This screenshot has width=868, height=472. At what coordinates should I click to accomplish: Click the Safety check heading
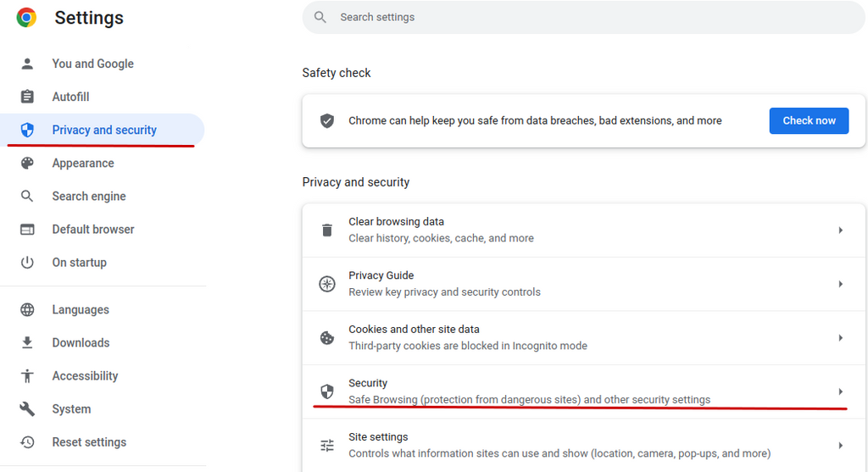[337, 73]
